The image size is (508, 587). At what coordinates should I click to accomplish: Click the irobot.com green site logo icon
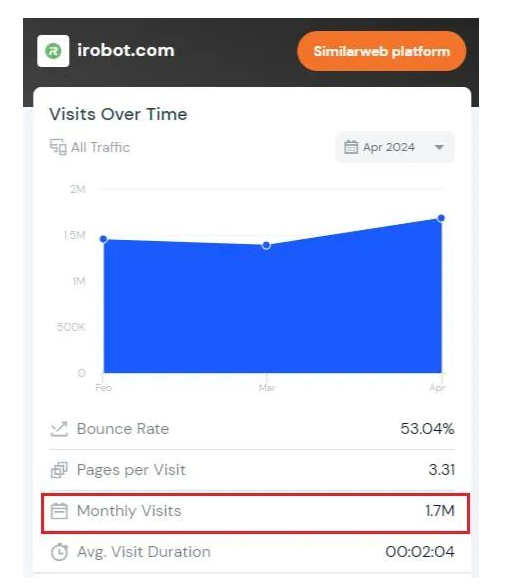(53, 51)
